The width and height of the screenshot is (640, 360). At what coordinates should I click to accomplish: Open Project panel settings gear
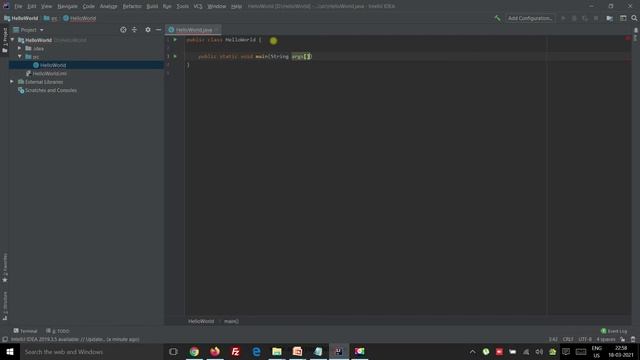coord(148,30)
